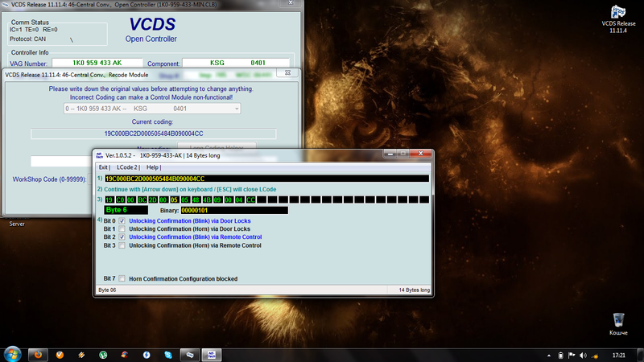The width and height of the screenshot is (644, 362).
Task: Click the Server desktop icon label
Action: [x=17, y=224]
